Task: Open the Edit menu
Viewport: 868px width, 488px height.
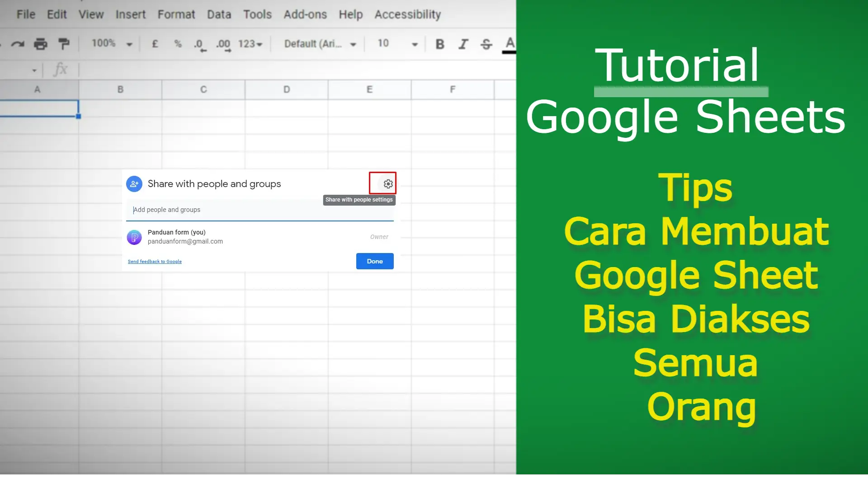Action: coord(57,14)
